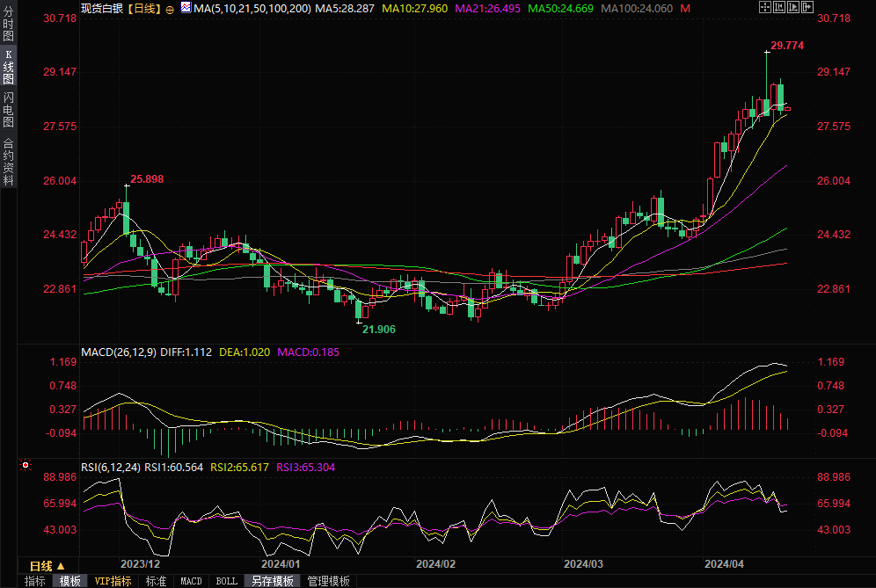Click the MA indicator chart icon
Screen dimensions: 876x588
click(x=186, y=8)
